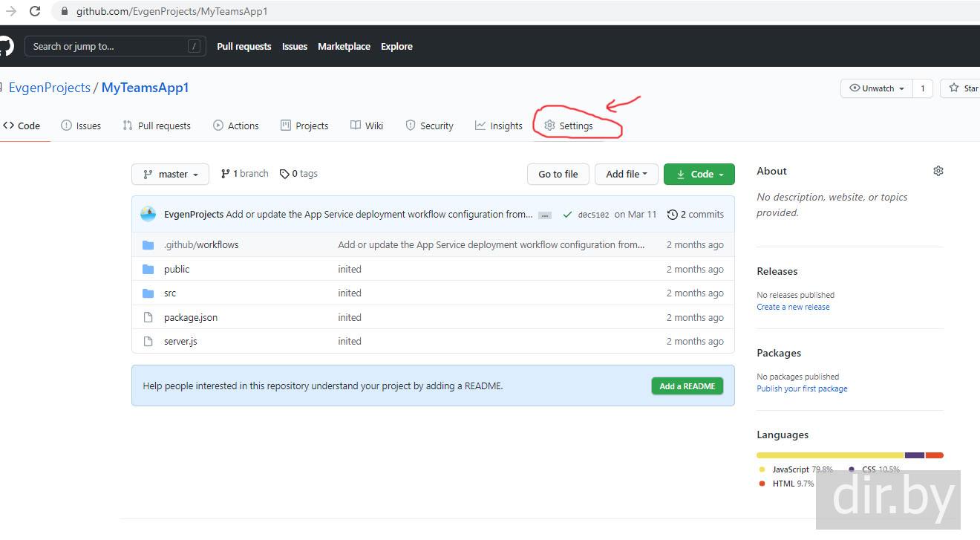Open the package.json file
This screenshot has height=540, width=980.
click(x=191, y=318)
